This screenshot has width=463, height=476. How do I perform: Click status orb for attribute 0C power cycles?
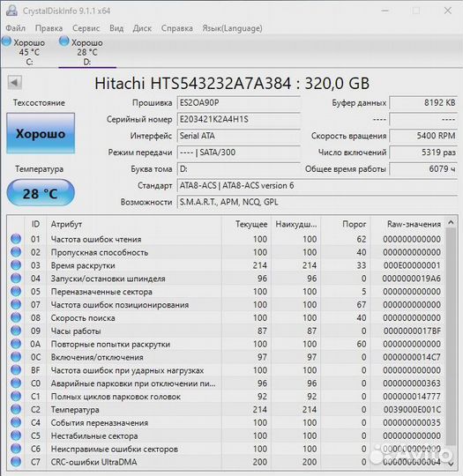(16, 357)
